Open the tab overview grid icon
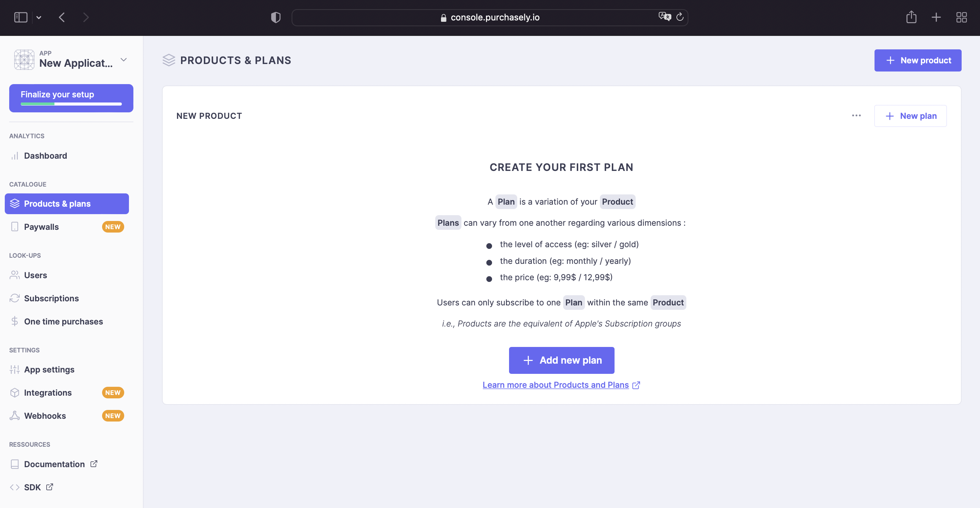The width and height of the screenshot is (980, 508). click(961, 17)
